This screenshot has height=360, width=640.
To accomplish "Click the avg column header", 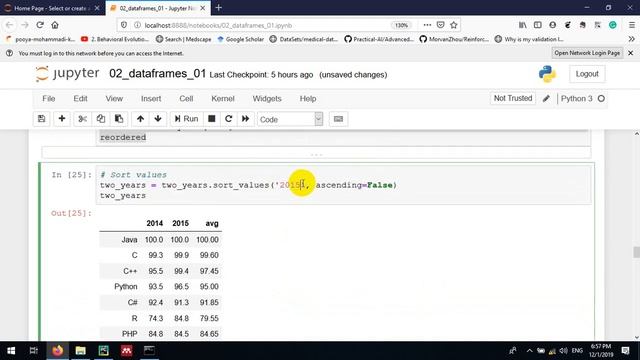I will point(211,223).
